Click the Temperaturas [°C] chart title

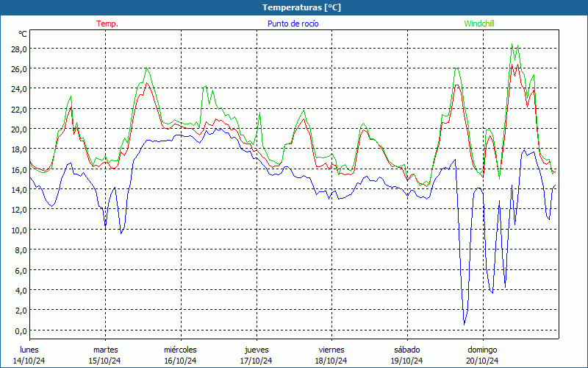pyautogui.click(x=301, y=7)
